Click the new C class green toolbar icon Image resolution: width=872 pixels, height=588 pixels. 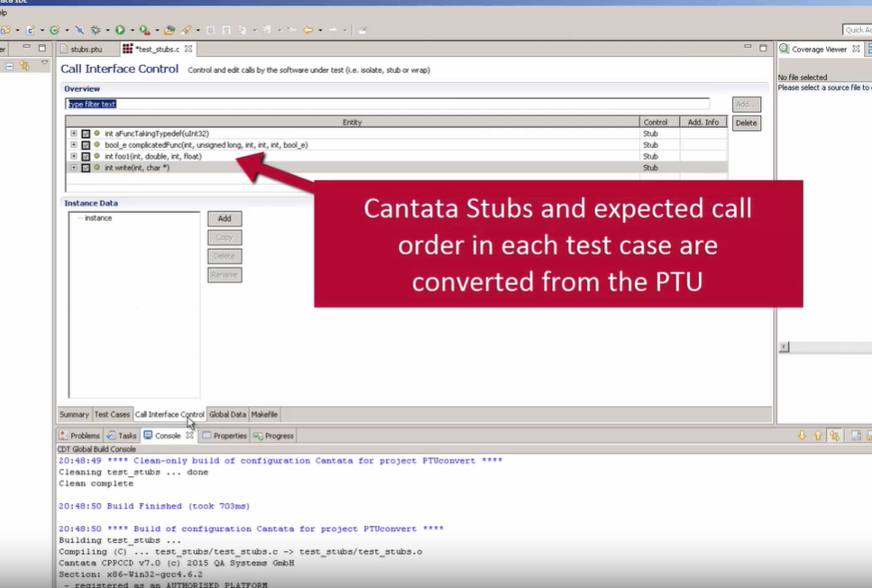[x=54, y=30]
